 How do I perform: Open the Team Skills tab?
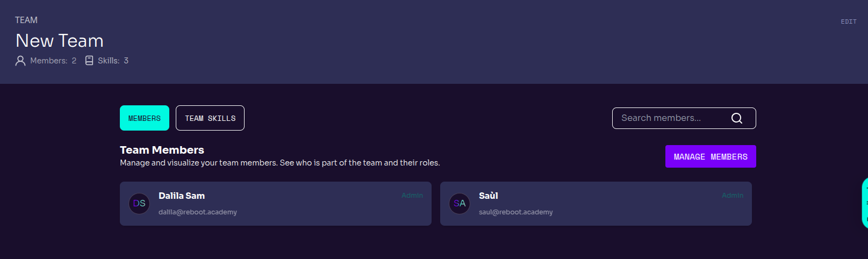coord(210,118)
